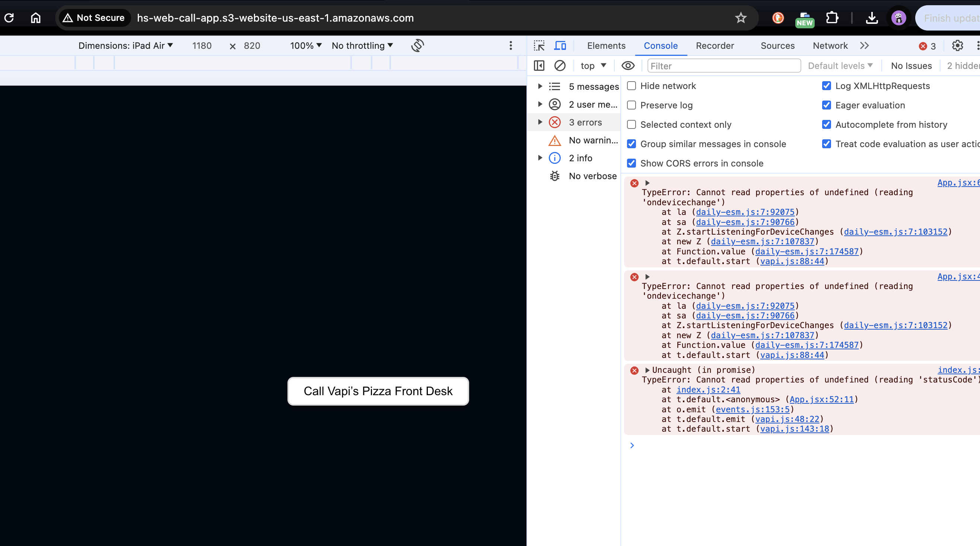Open the Dimensions iPad Air dropdown

coord(125,46)
